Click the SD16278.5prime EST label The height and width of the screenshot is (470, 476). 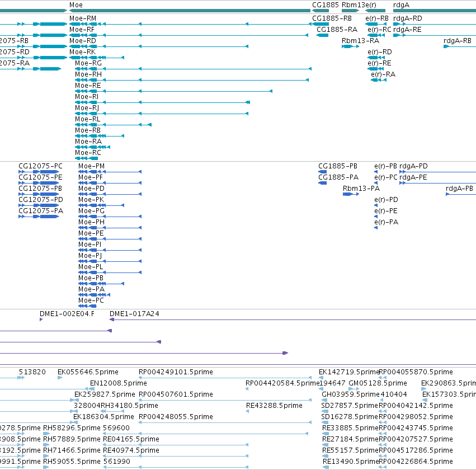350,417
